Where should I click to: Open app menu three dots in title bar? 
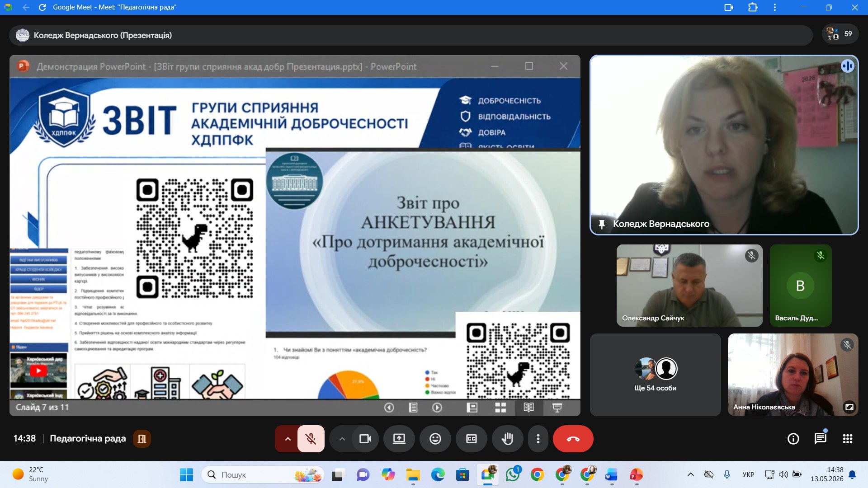tap(775, 7)
